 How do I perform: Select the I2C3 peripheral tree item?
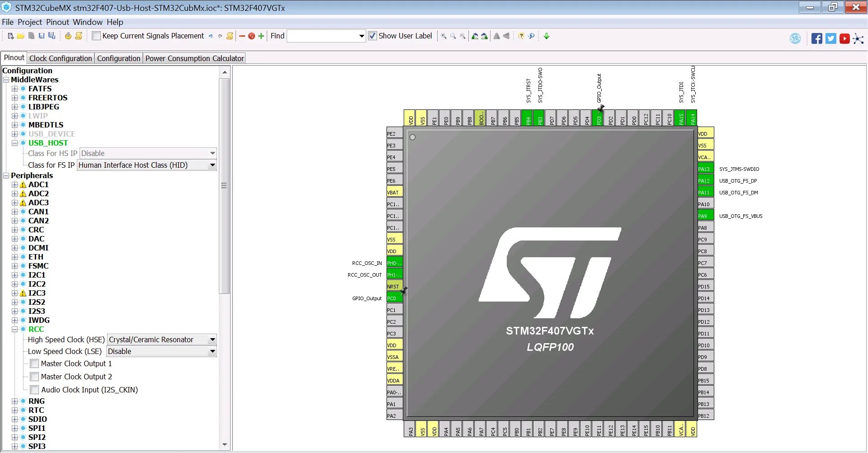(x=37, y=293)
